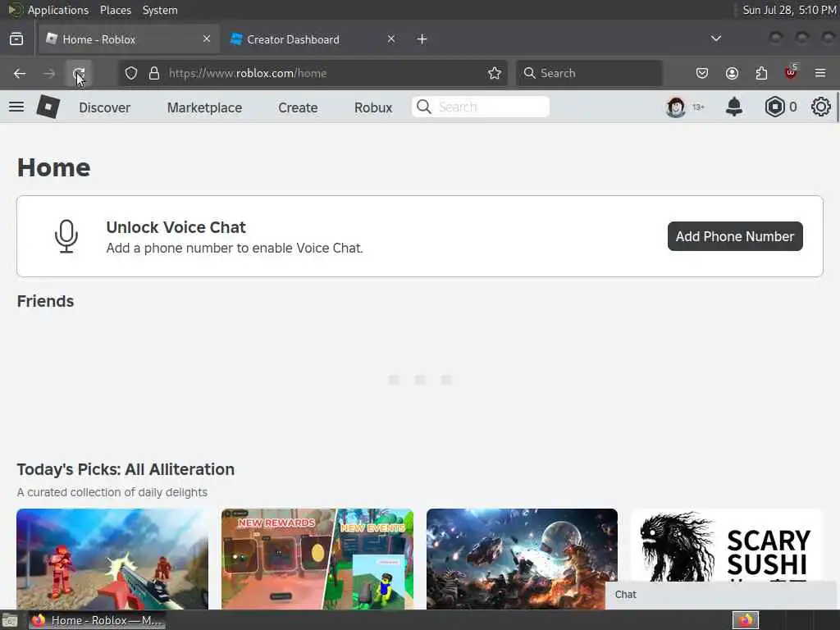The width and height of the screenshot is (840, 630).
Task: Open a new browser tab
Action: click(422, 39)
